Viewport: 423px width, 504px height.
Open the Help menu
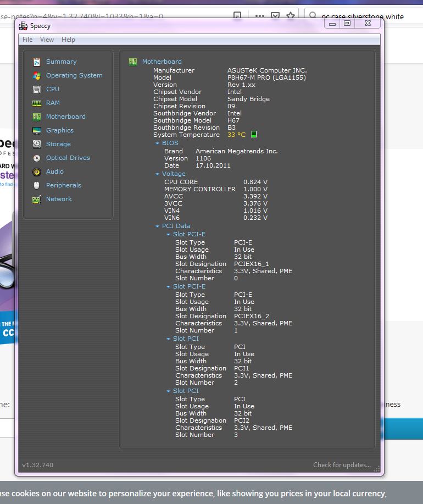coord(68,40)
